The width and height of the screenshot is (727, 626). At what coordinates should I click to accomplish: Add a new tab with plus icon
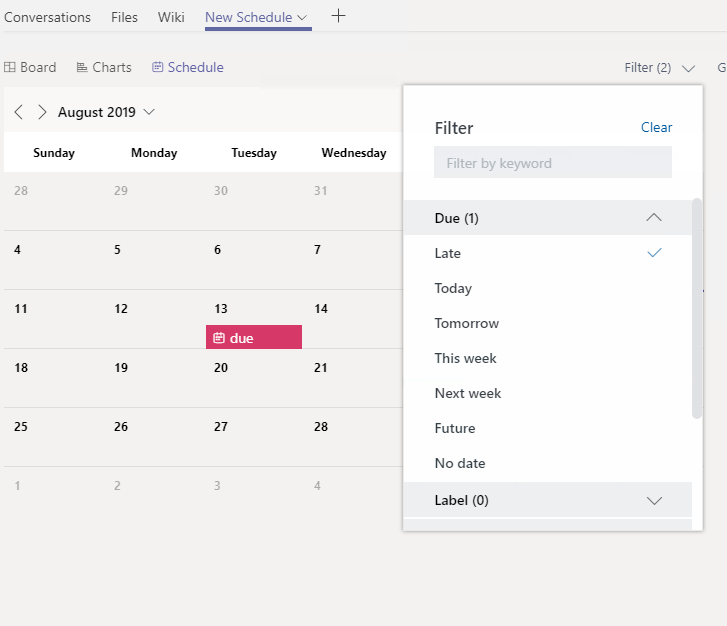tap(338, 16)
